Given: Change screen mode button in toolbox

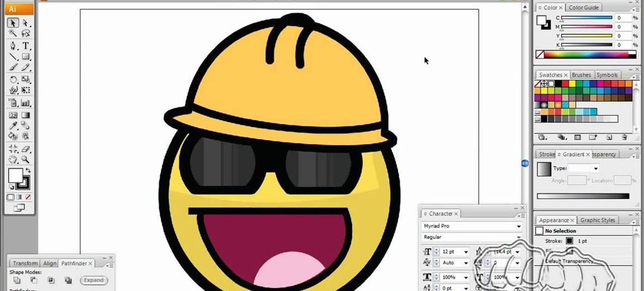Looking at the screenshot, I should 19,207.
